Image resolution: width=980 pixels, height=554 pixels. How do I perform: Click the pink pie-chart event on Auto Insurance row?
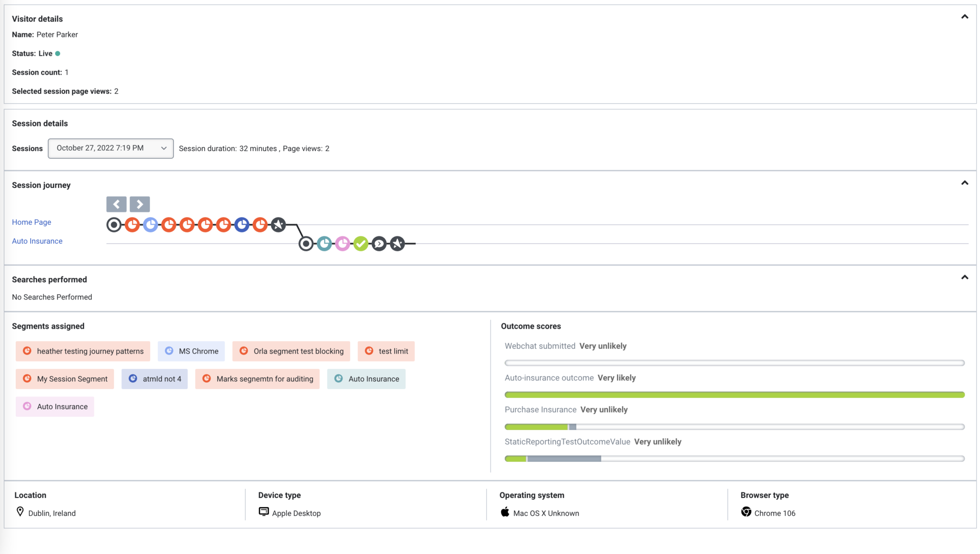pos(343,244)
